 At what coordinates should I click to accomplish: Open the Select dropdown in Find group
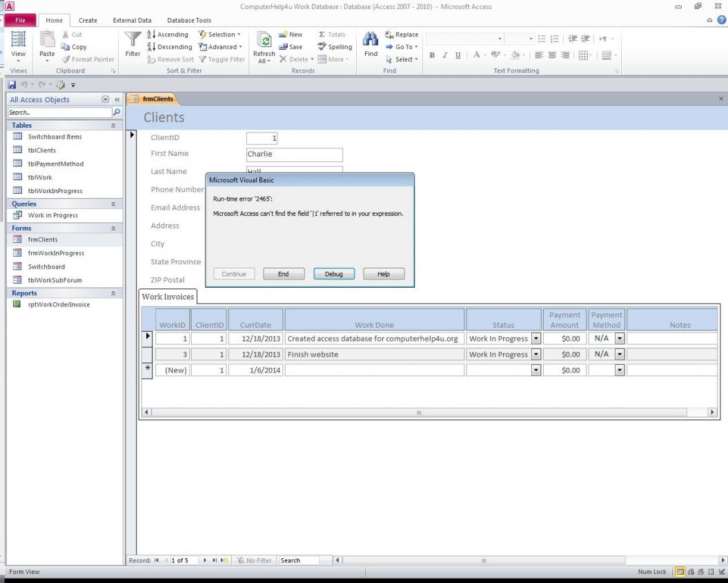[402, 59]
